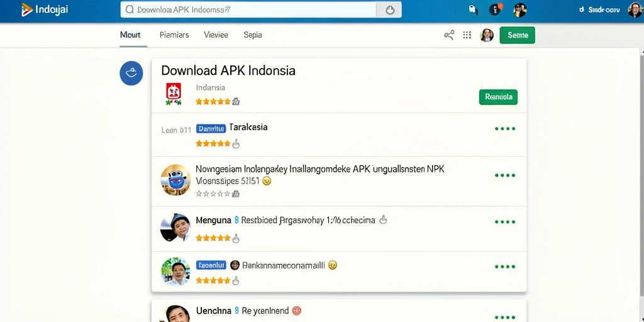Click the search submit button beside search box
Screen dimensions: 644x322
[389, 10]
